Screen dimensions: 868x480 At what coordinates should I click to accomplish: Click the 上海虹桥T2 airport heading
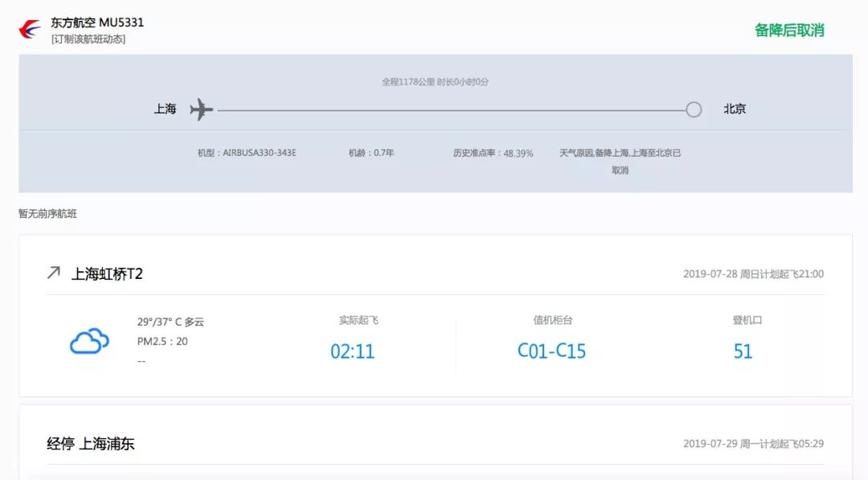pyautogui.click(x=107, y=274)
